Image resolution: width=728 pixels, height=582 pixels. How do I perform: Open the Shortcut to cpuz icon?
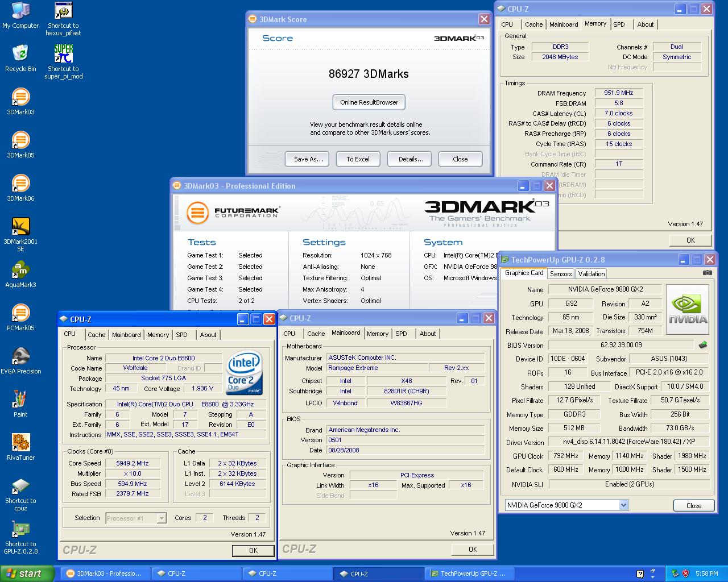[20, 494]
